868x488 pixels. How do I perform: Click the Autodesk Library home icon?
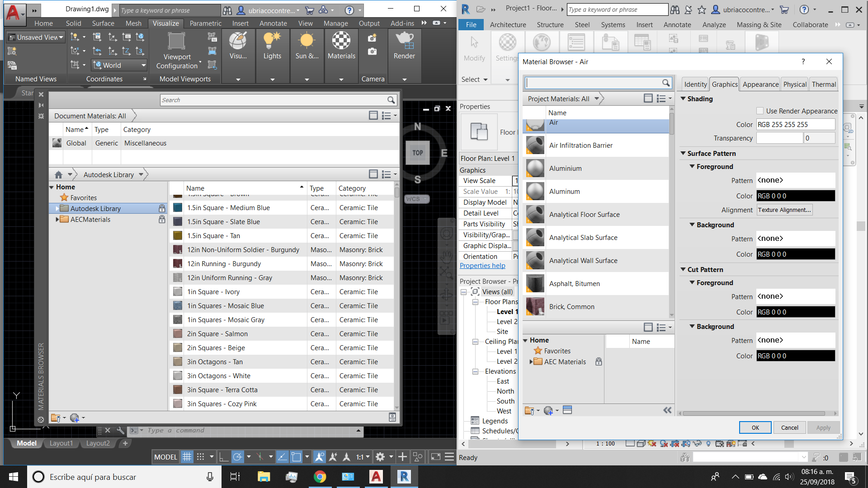[x=58, y=174]
